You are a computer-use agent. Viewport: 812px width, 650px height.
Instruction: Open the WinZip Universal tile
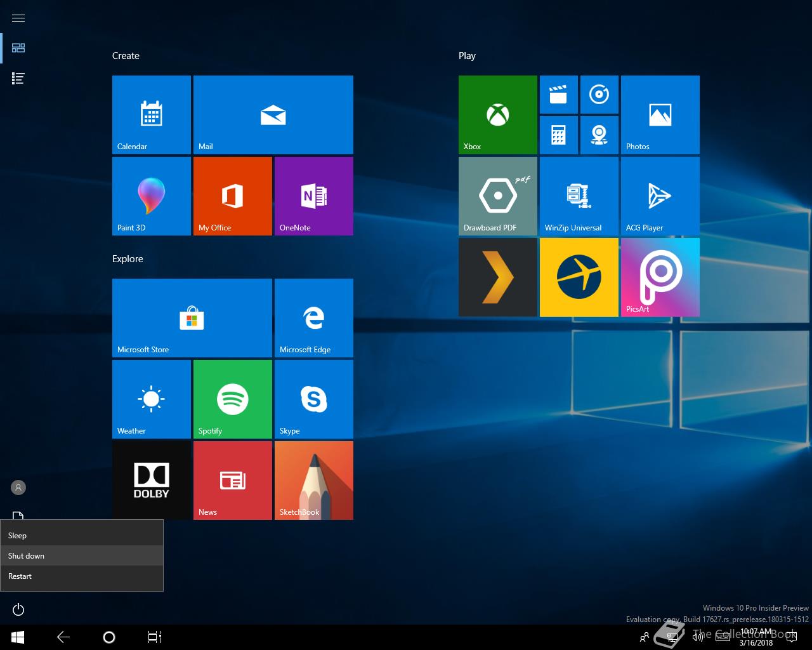tap(579, 196)
